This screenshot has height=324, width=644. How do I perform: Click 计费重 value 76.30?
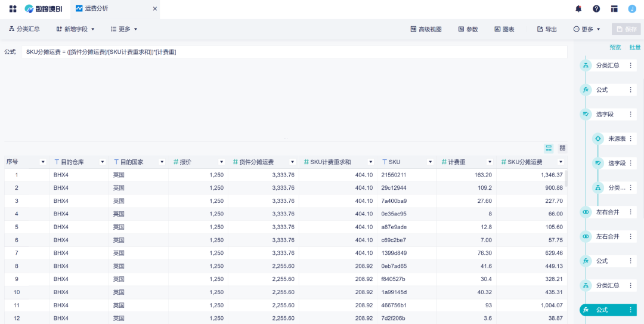tap(485, 253)
